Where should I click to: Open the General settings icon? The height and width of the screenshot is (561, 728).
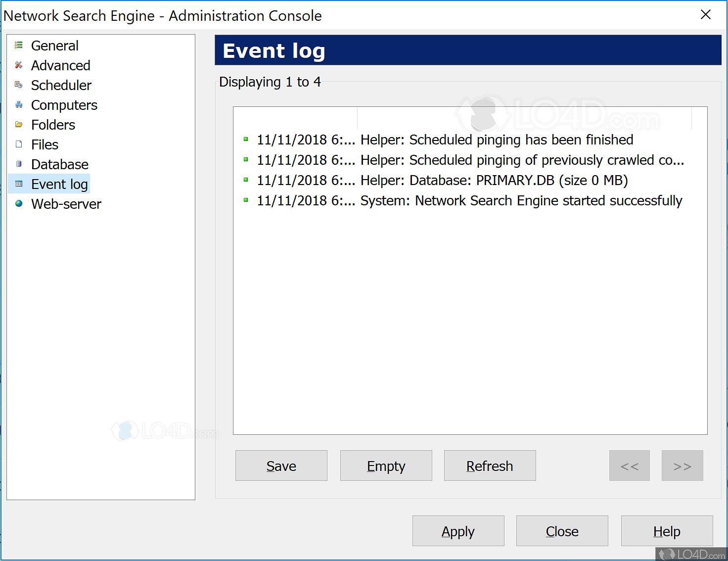click(x=18, y=45)
